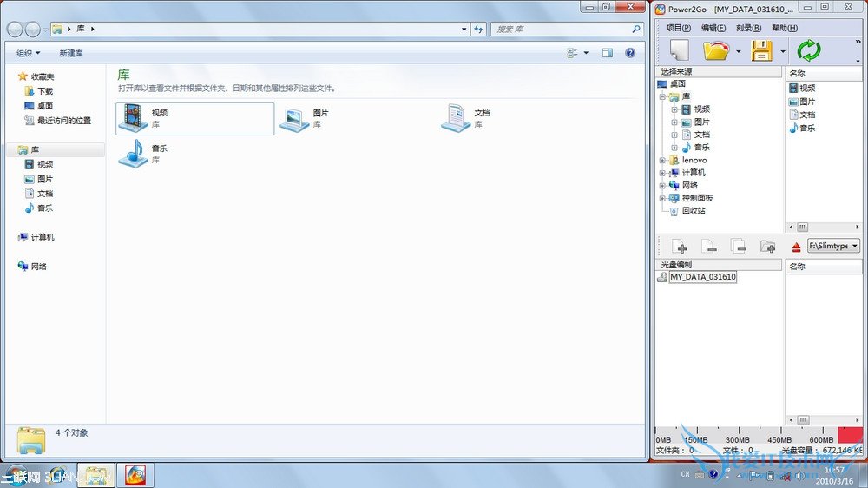Click the 新建库 button
This screenshot has height=488, width=868.
coord(71,53)
